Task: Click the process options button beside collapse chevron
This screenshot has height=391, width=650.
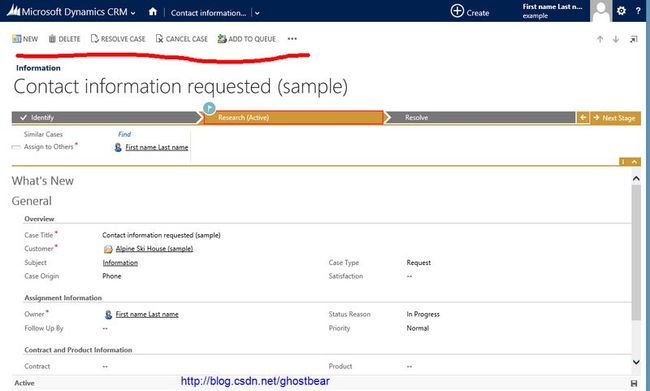Action: pyautogui.click(x=623, y=162)
